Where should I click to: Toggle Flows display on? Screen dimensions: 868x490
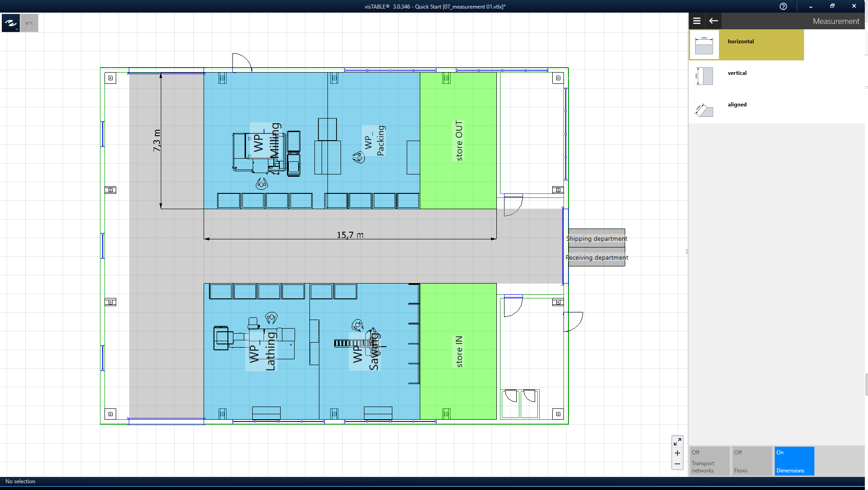point(752,461)
